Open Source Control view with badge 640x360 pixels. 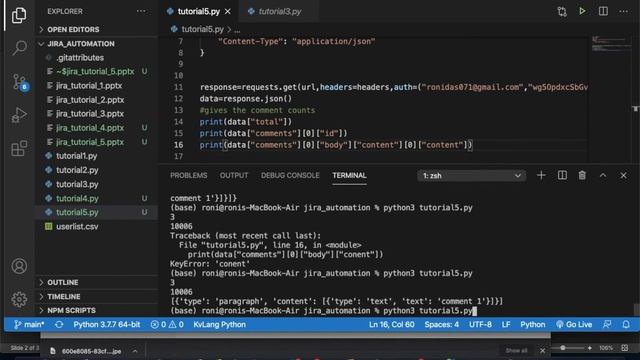[x=19, y=82]
